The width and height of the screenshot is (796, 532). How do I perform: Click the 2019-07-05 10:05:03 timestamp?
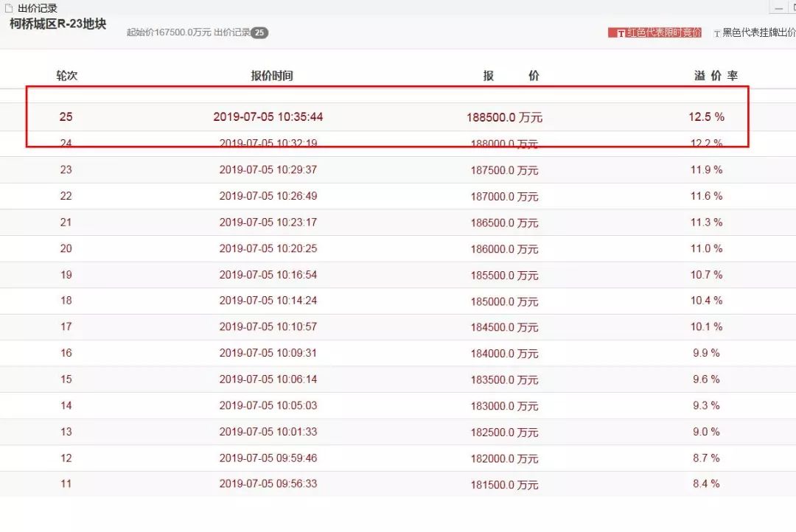268,405
